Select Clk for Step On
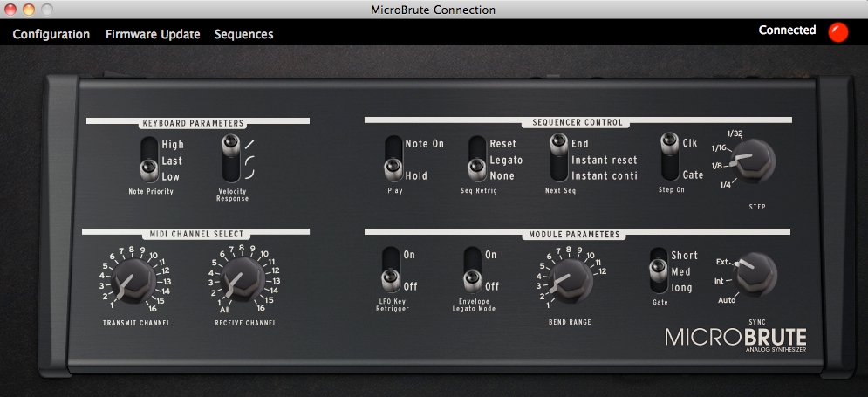This screenshot has height=397, width=868. pyautogui.click(x=690, y=143)
